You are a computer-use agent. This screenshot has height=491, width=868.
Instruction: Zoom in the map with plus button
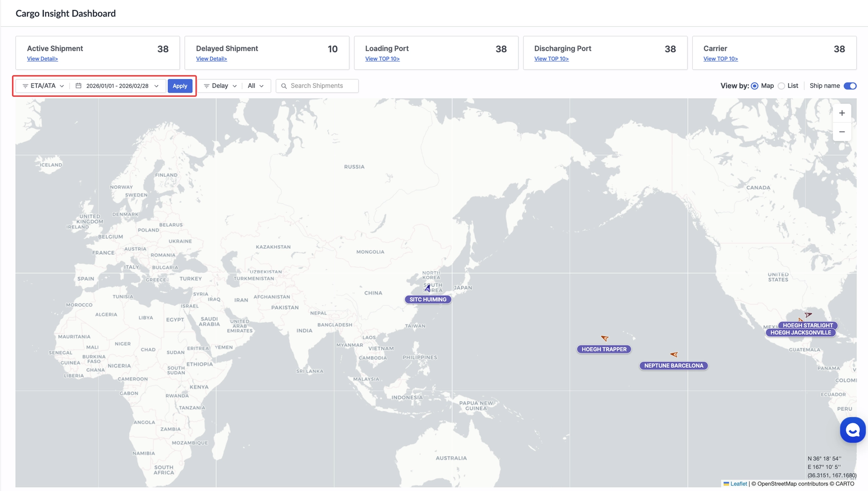tap(842, 113)
